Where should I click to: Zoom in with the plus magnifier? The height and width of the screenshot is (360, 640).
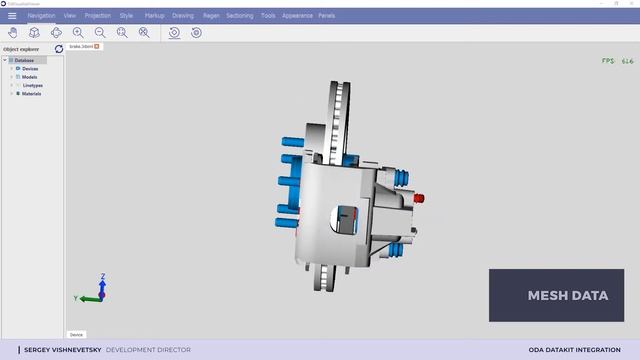point(78,33)
